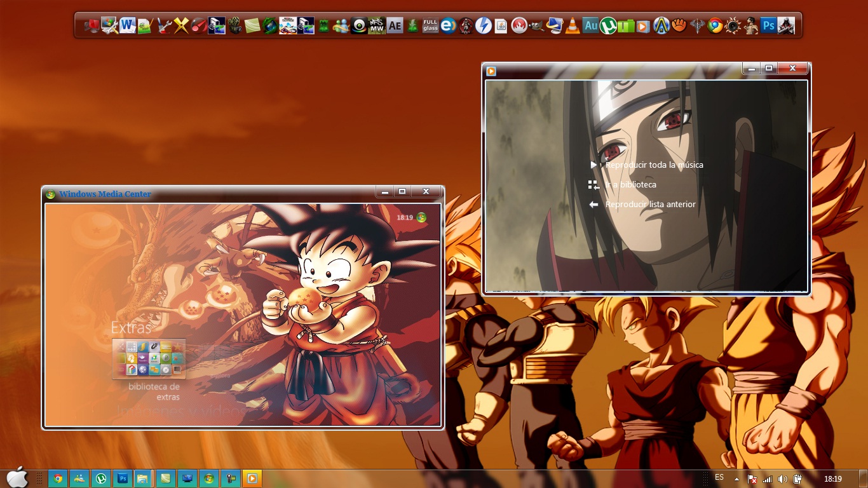The image size is (868, 488).
Task: Close the Windows Media Player window
Action: click(793, 68)
